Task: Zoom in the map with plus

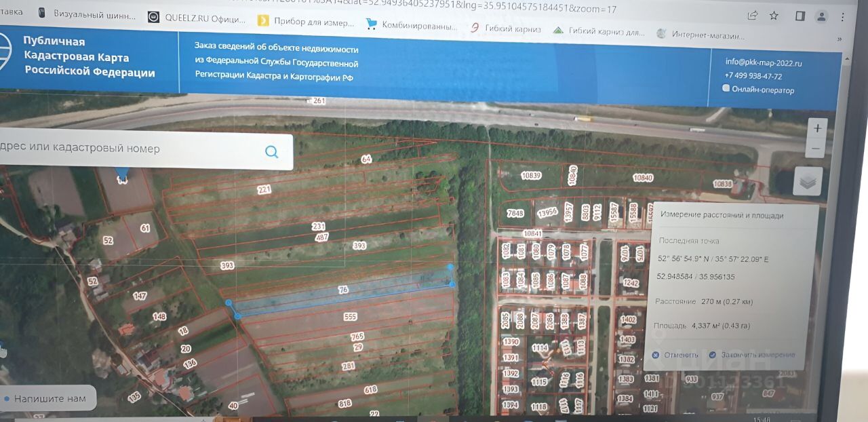Action: coord(817,128)
